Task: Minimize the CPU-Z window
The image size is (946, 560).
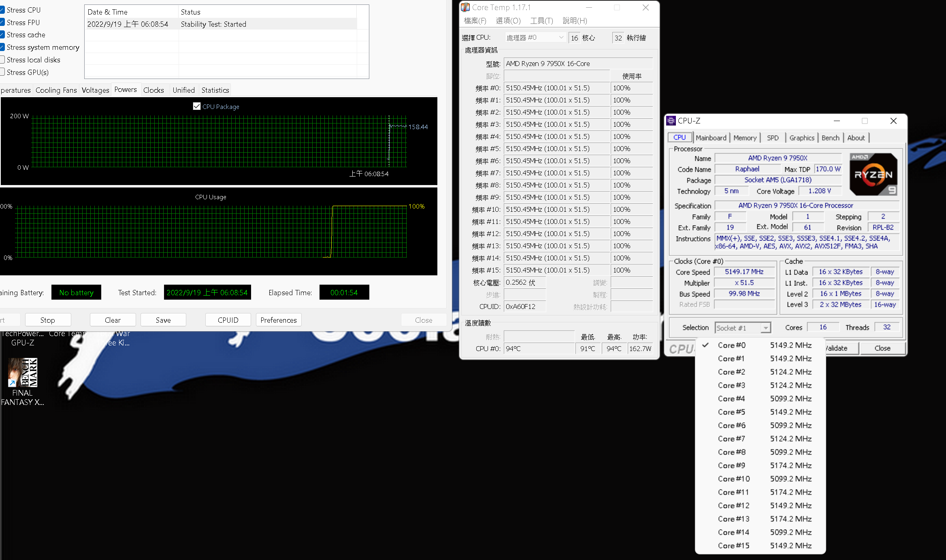Action: pyautogui.click(x=837, y=121)
